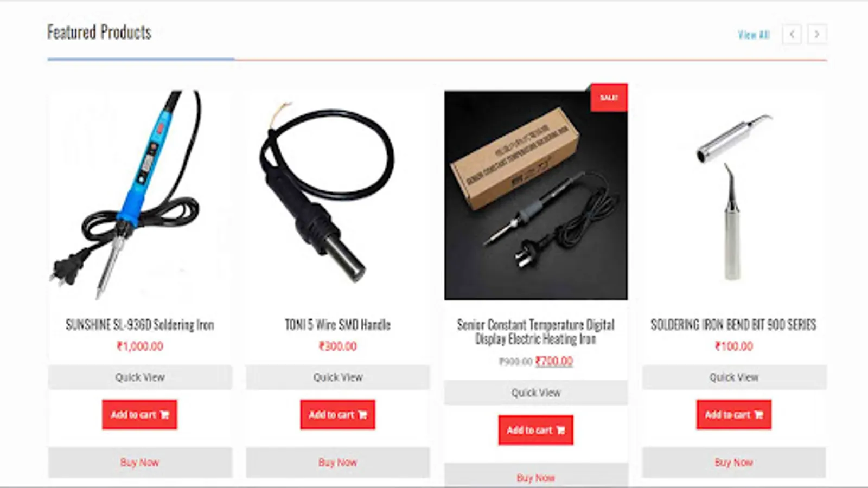This screenshot has width=868, height=488.
Task: Add Senior Constant Temperature iron to cart
Action: (535, 431)
